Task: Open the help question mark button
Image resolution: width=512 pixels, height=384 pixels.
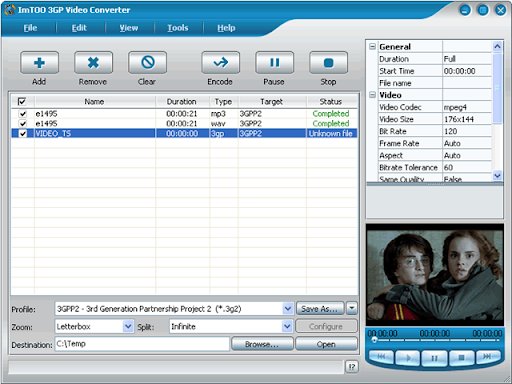Action: [x=352, y=367]
